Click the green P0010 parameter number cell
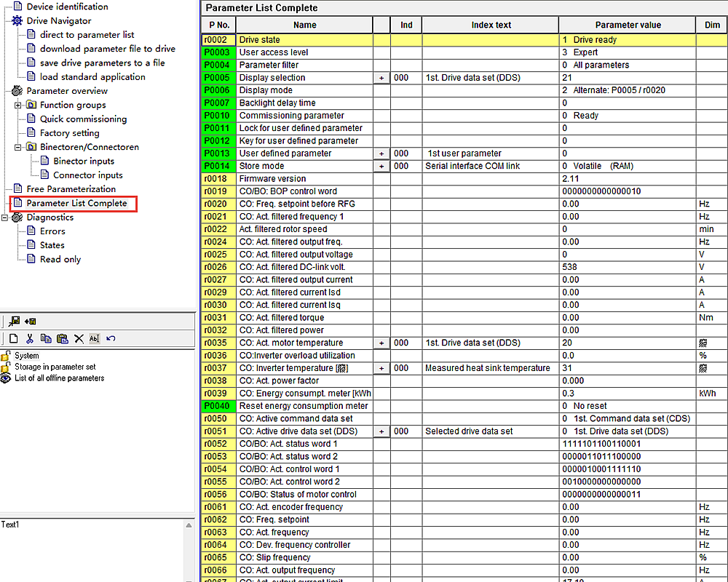Screen dimensions: 728x582 tap(218, 116)
